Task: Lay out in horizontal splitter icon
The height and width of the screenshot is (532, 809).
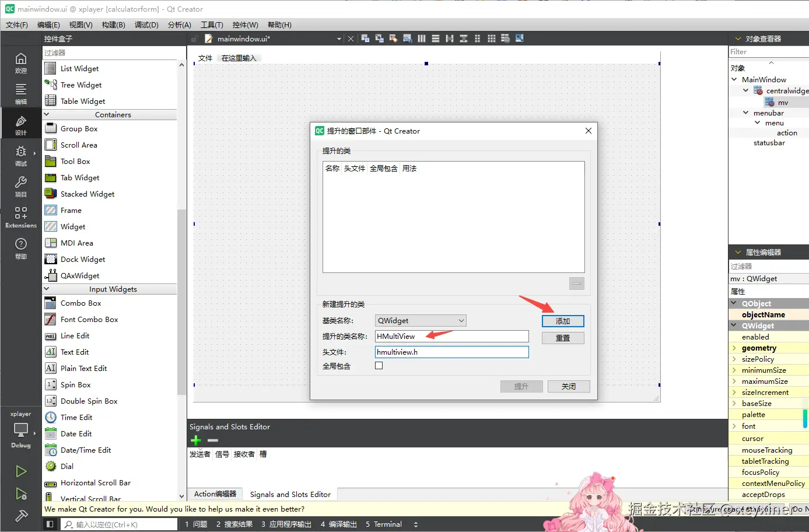Action: click(450, 38)
